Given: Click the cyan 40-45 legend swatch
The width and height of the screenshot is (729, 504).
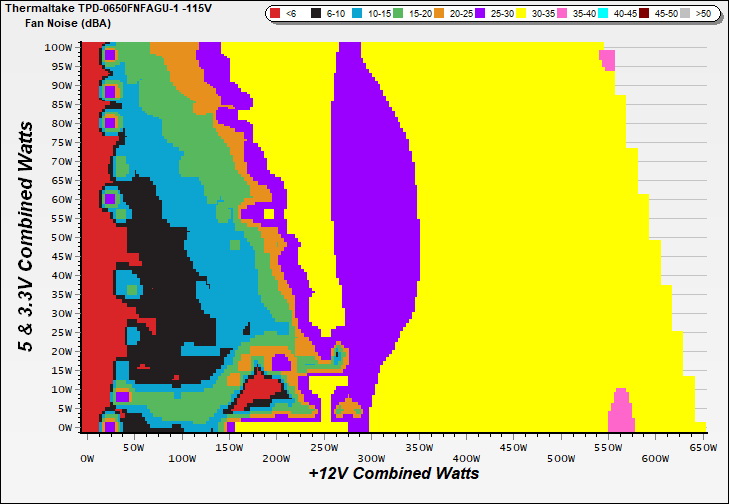Looking at the screenshot, I should point(603,14).
